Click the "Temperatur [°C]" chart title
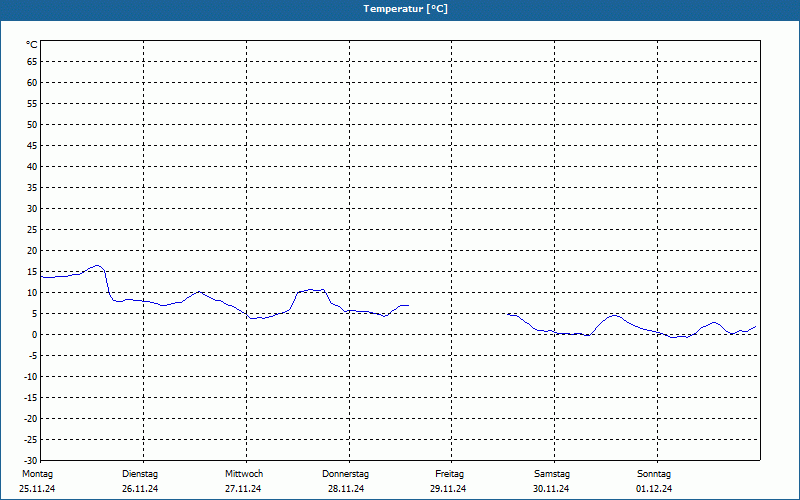The width and height of the screenshot is (800, 500). (406, 9)
